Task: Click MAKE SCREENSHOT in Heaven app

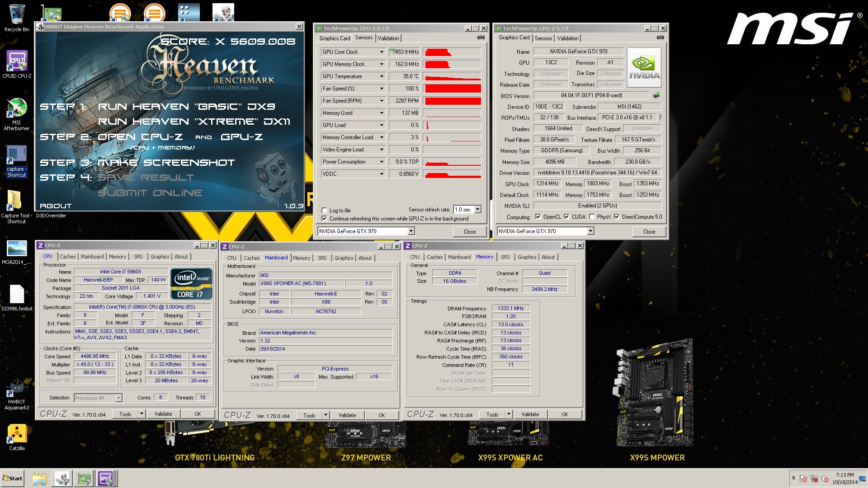Action: 166,163
